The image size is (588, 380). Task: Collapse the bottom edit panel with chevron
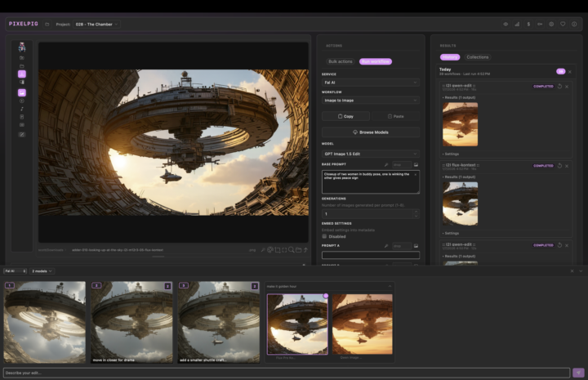(x=581, y=270)
